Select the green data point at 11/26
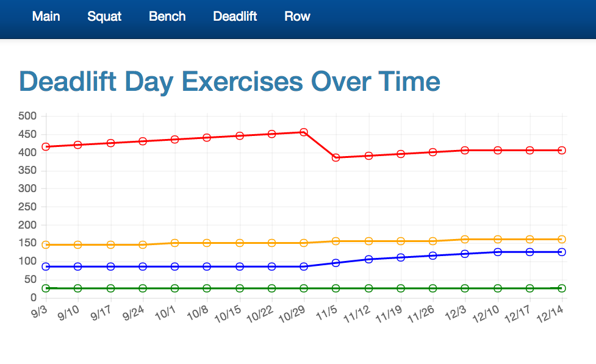The image size is (596, 364). (433, 288)
